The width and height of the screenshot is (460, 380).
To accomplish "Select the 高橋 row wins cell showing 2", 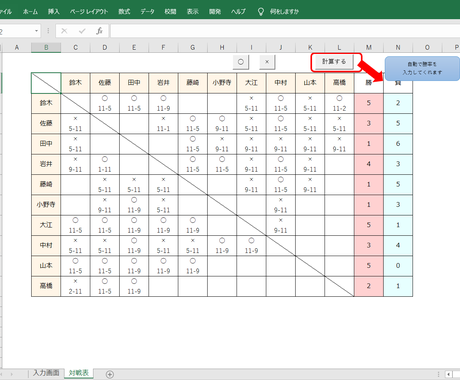I will click(369, 286).
